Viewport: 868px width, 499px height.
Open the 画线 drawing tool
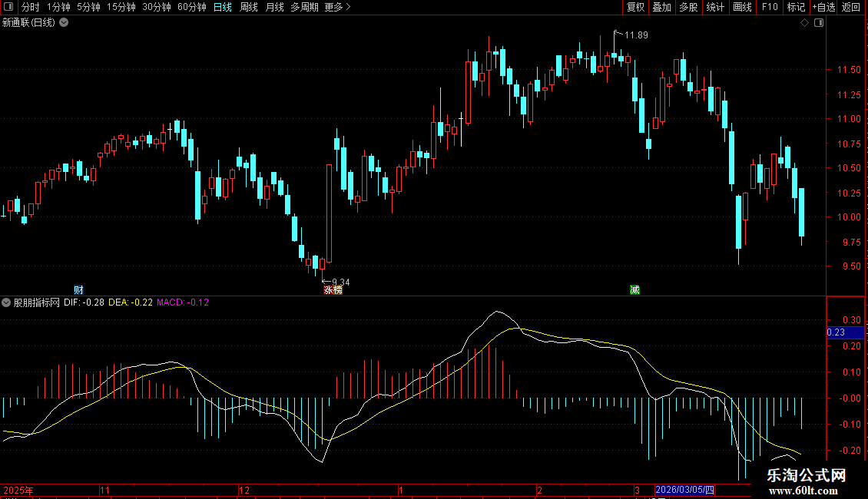[742, 7]
